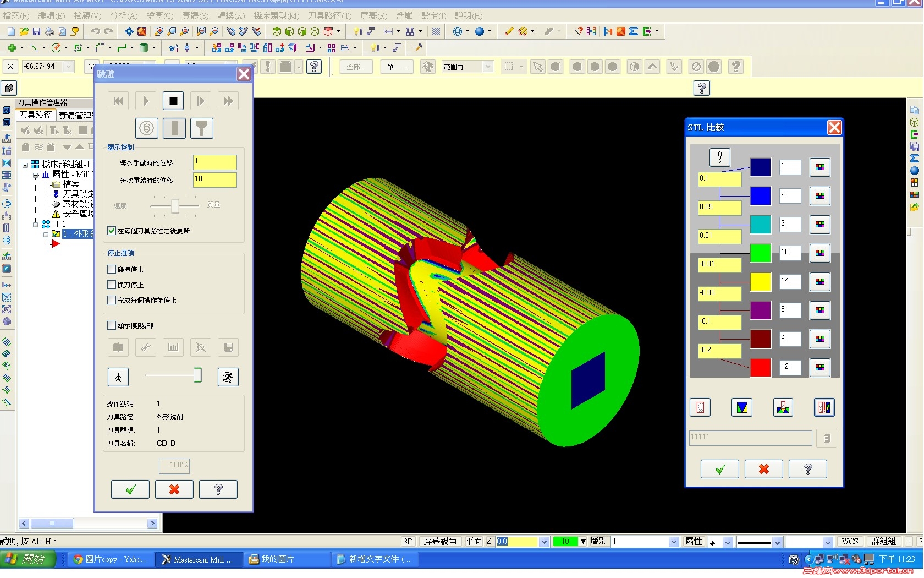Click the multicolor bars icon in STL compare
This screenshot has width=924, height=578.
(x=824, y=407)
